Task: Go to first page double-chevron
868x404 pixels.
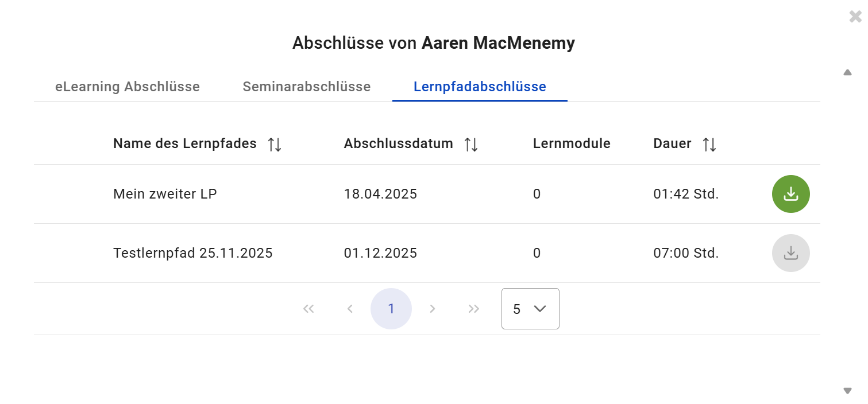Action: click(308, 309)
